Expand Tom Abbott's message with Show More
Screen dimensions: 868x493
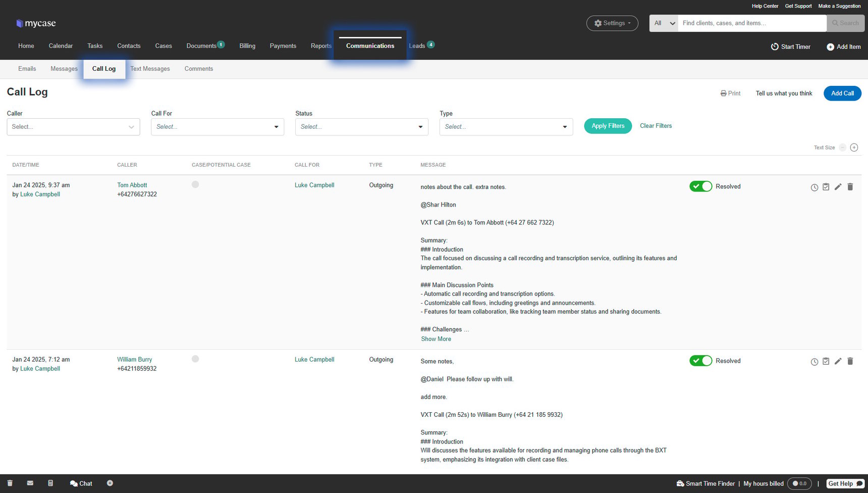pos(436,339)
